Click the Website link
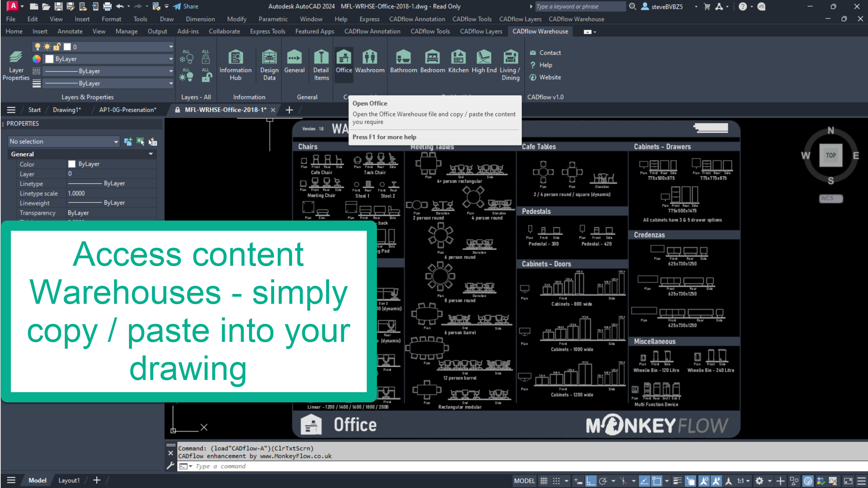The height and width of the screenshot is (488, 868). 550,77
